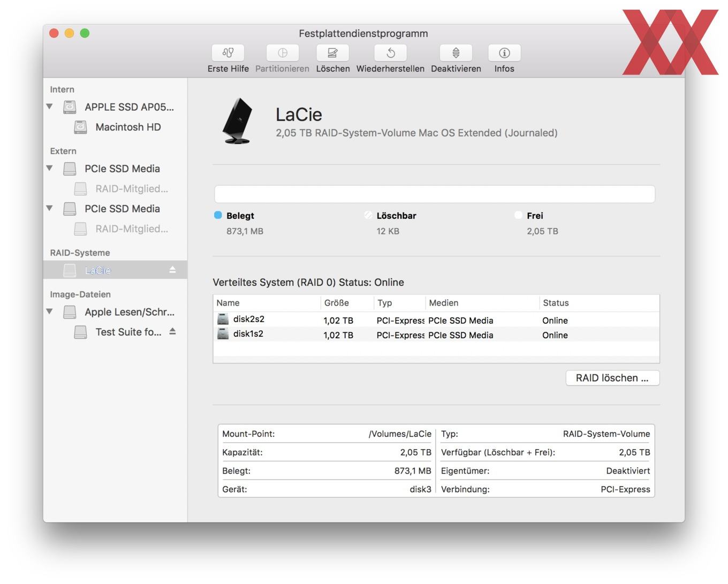Select the Macintosh HD volume
Viewport: 728px width, 584px height.
tap(128, 127)
